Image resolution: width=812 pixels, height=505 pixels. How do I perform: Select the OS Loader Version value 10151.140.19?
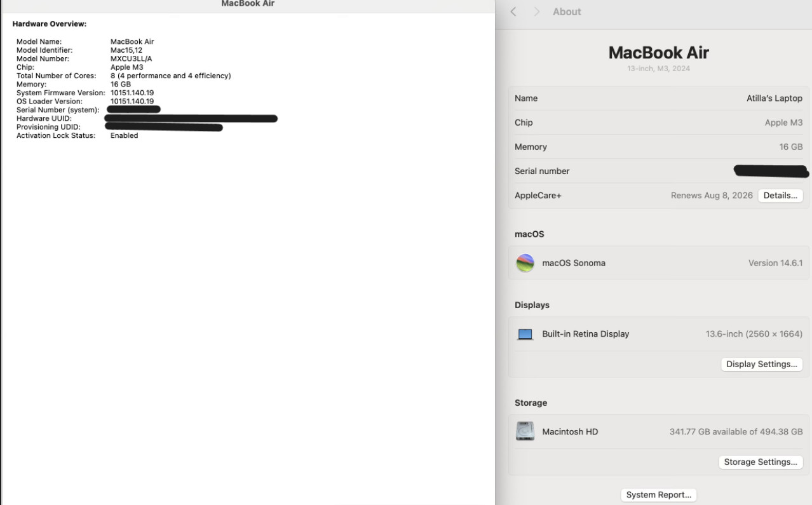[x=132, y=101]
